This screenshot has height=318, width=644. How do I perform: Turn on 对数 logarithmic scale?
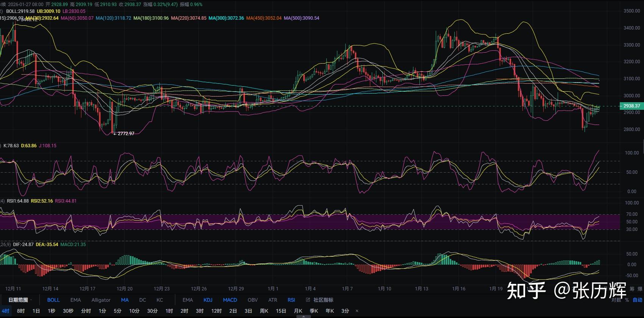point(616,300)
